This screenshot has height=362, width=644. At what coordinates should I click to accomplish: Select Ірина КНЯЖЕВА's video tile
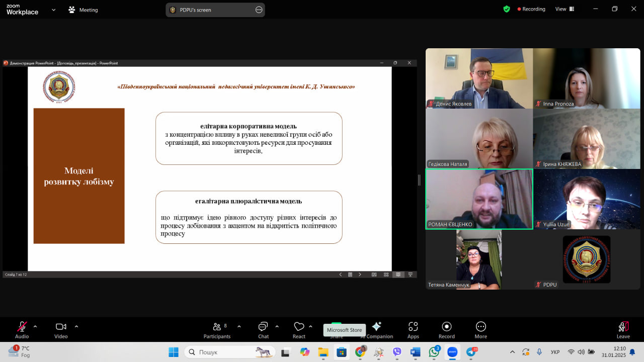(587, 139)
